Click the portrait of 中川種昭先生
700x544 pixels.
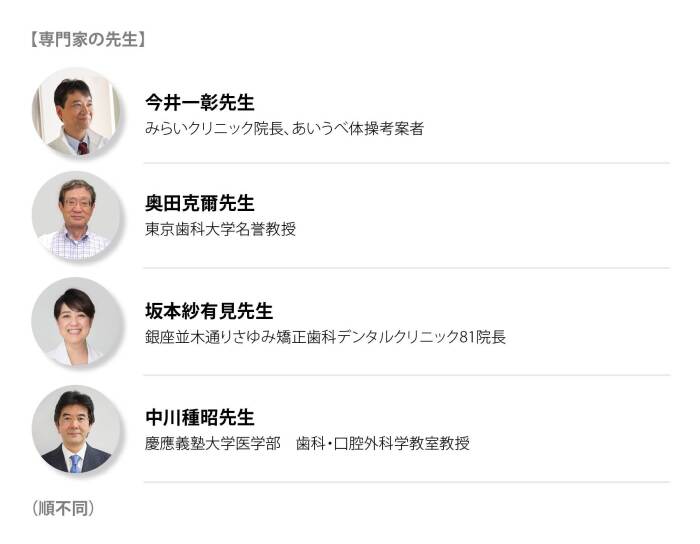pyautogui.click(x=76, y=430)
